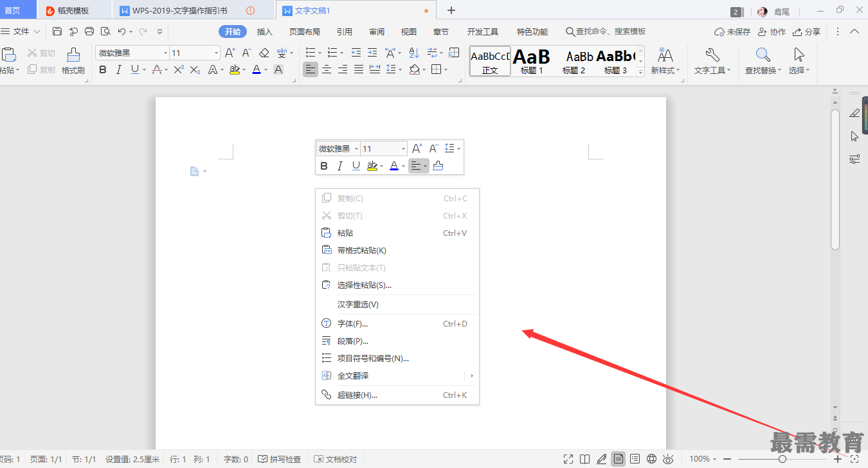The image size is (868, 468).
Task: Click the 格式刷 button in ribbon
Action: [73, 62]
